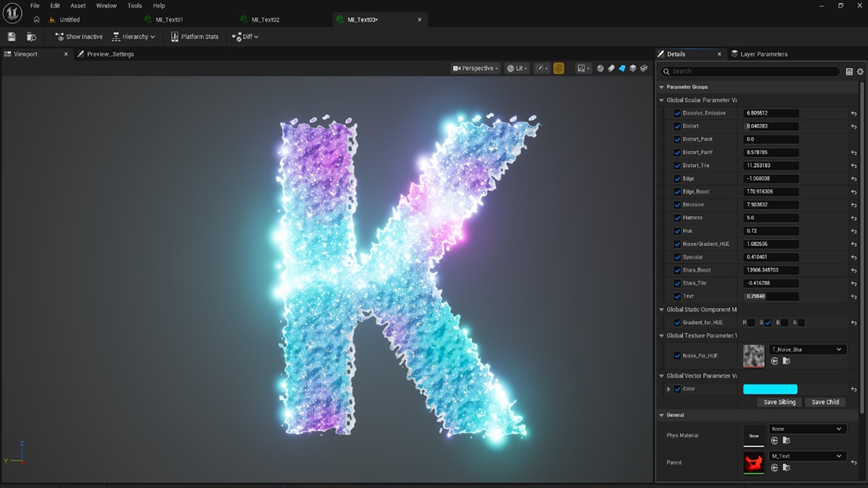Click the Unreal Engine logo icon
This screenshot has height=488, width=868.
point(12,13)
